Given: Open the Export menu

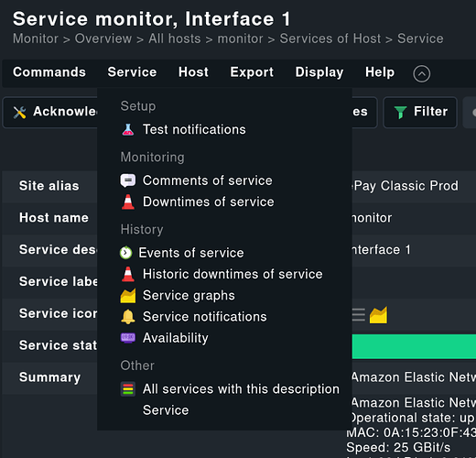Looking at the screenshot, I should (x=252, y=72).
